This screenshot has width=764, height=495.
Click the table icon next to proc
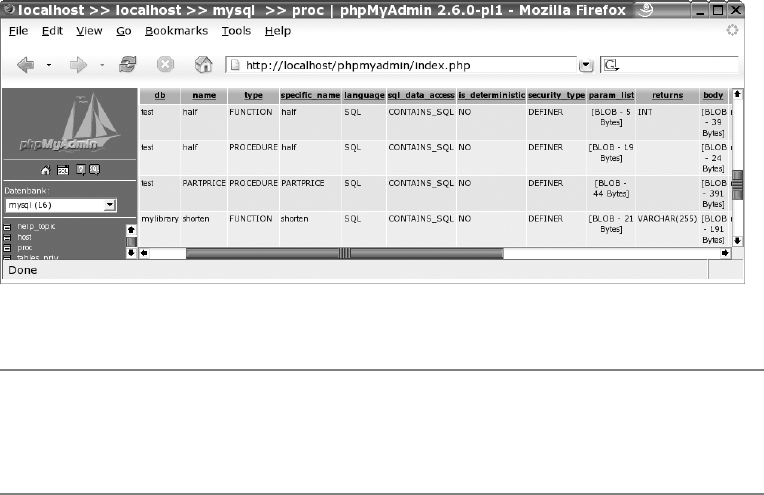tap(7, 248)
